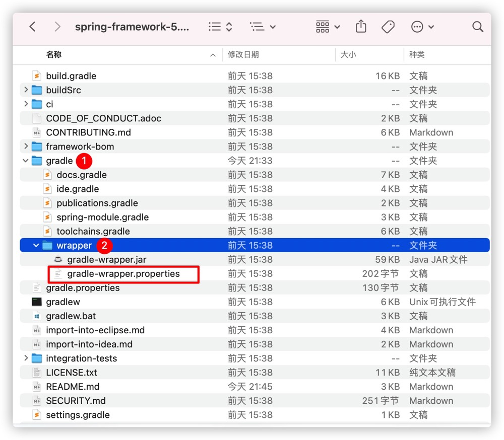Viewport: 504px width, 440px height.
Task: Click the search magnifier icon
Action: 478,27
